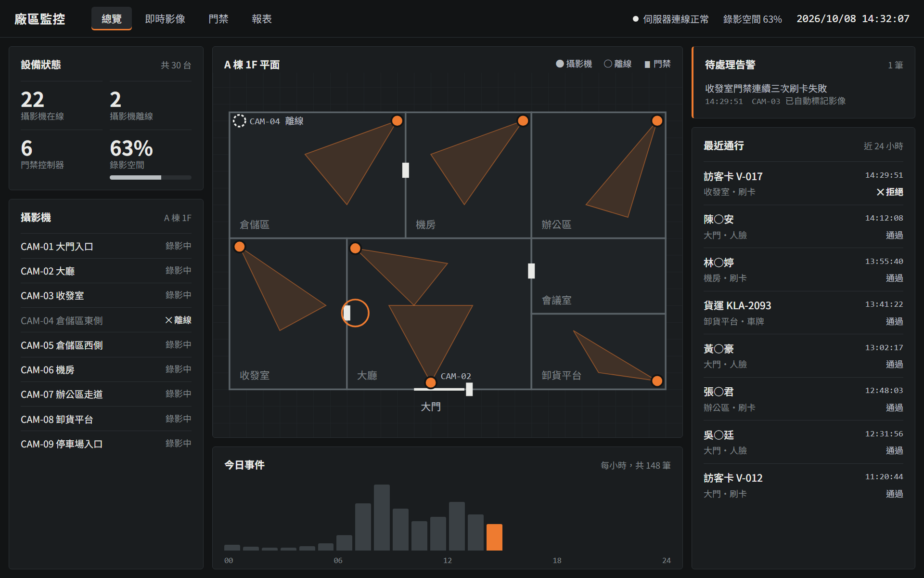Open the 即時影像 tab

click(x=165, y=19)
